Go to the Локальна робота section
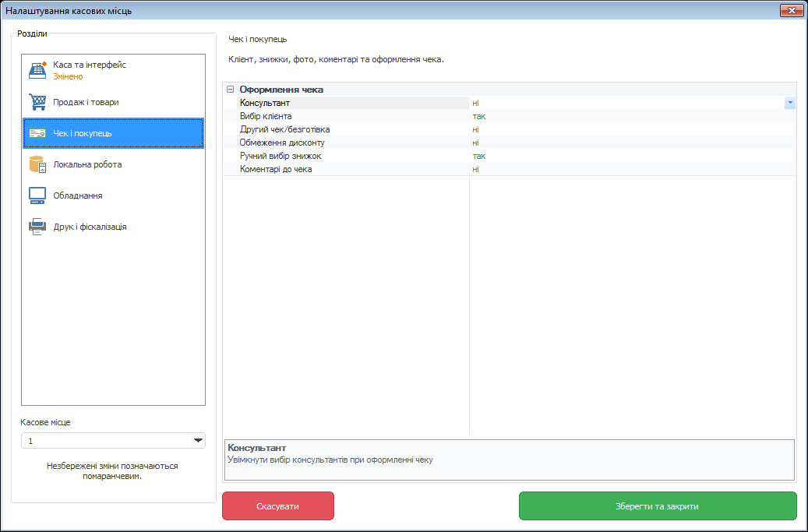 tap(113, 164)
